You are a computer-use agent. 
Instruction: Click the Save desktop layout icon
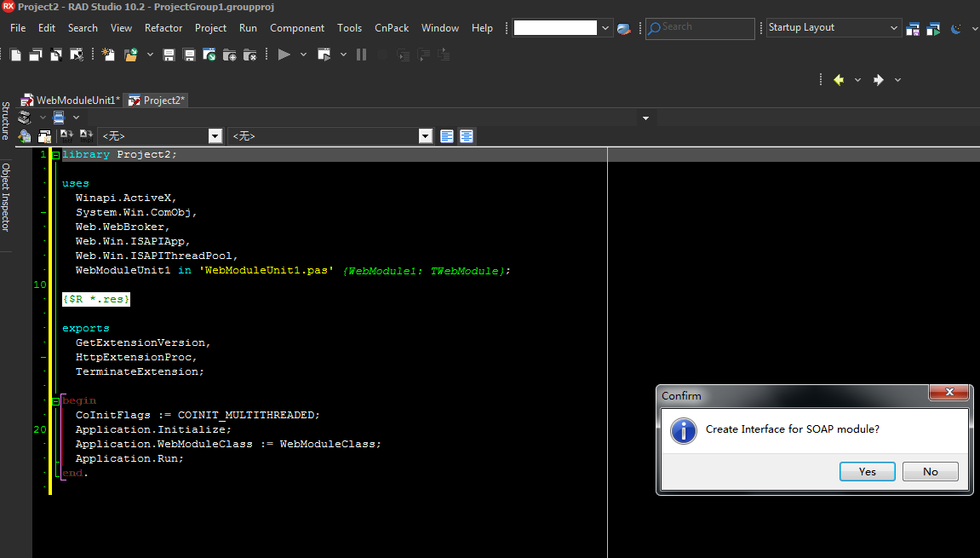[x=913, y=28]
